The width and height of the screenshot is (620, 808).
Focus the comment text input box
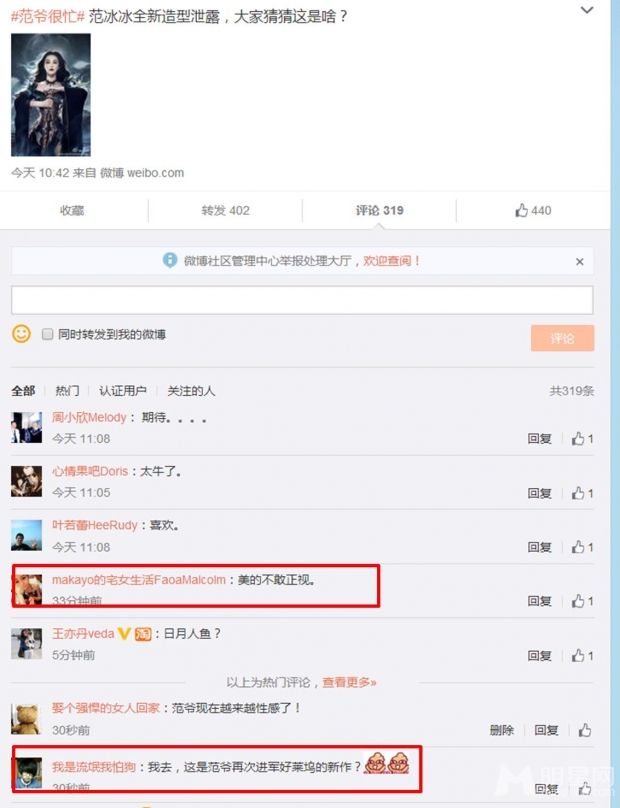click(x=302, y=300)
